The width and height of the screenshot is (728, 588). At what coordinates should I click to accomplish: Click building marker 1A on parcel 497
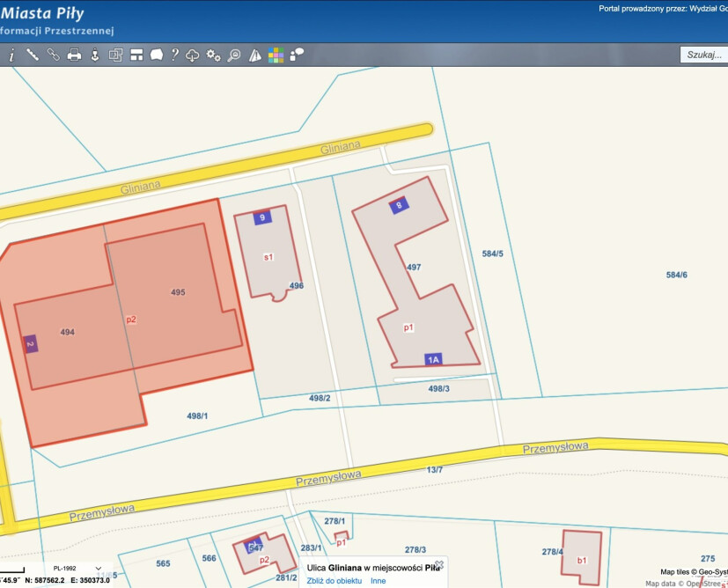point(433,359)
